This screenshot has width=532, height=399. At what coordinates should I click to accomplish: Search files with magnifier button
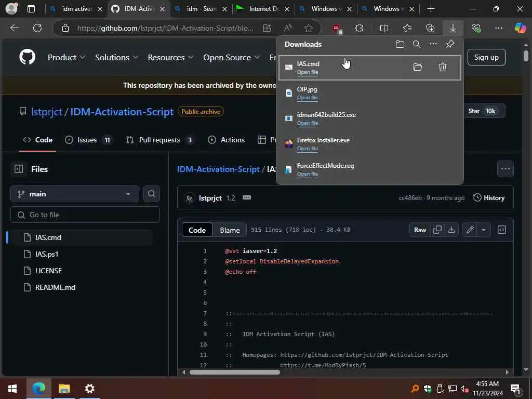[x=152, y=194]
